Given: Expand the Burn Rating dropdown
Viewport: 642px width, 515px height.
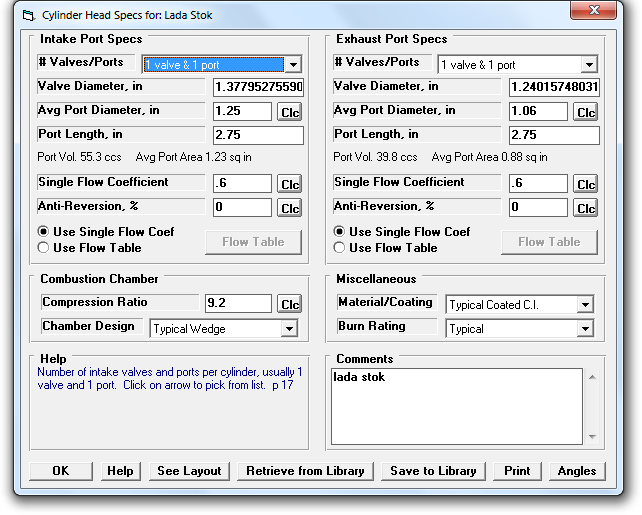Looking at the screenshot, I should click(x=584, y=328).
